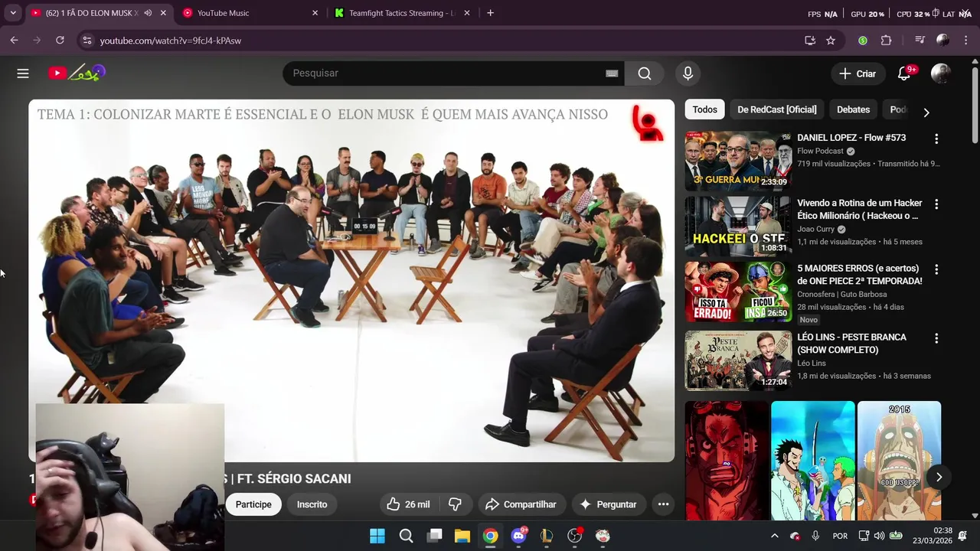The image size is (980, 551).
Task: Open the Chrome profile avatar
Action: click(942, 41)
